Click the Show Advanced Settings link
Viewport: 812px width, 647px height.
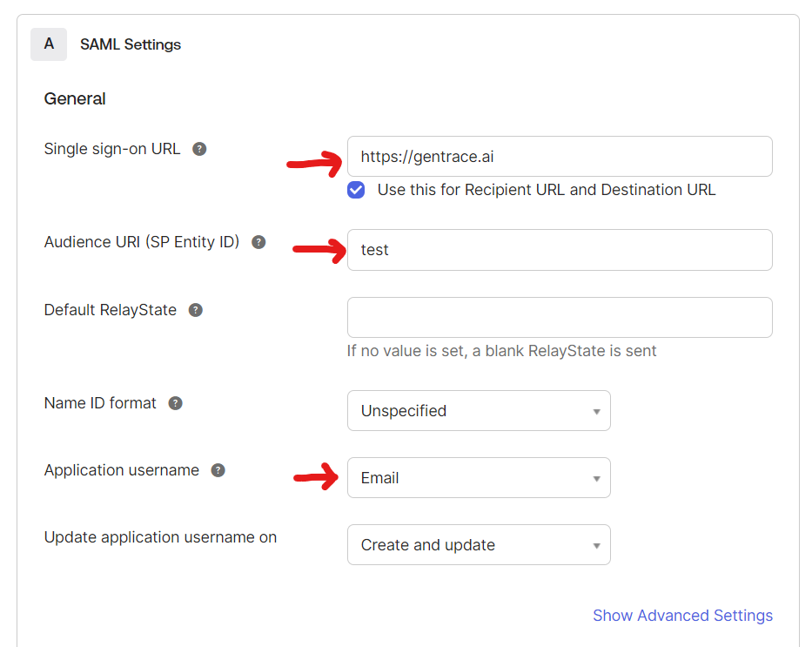click(x=682, y=616)
